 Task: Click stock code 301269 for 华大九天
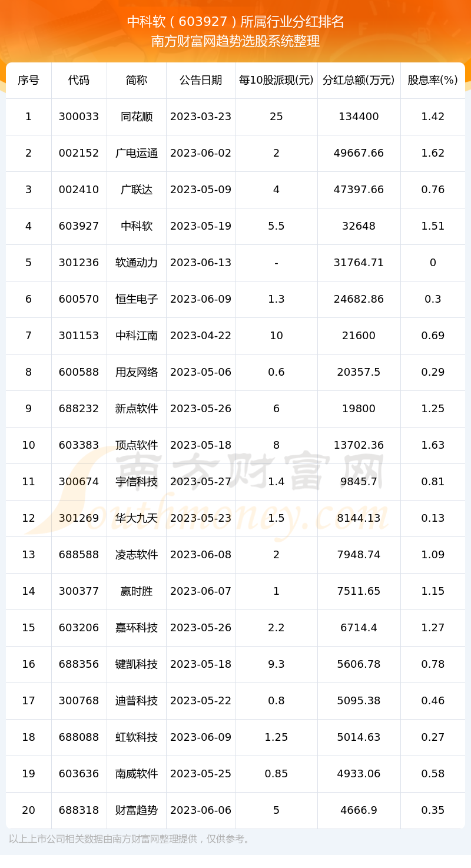point(79,518)
